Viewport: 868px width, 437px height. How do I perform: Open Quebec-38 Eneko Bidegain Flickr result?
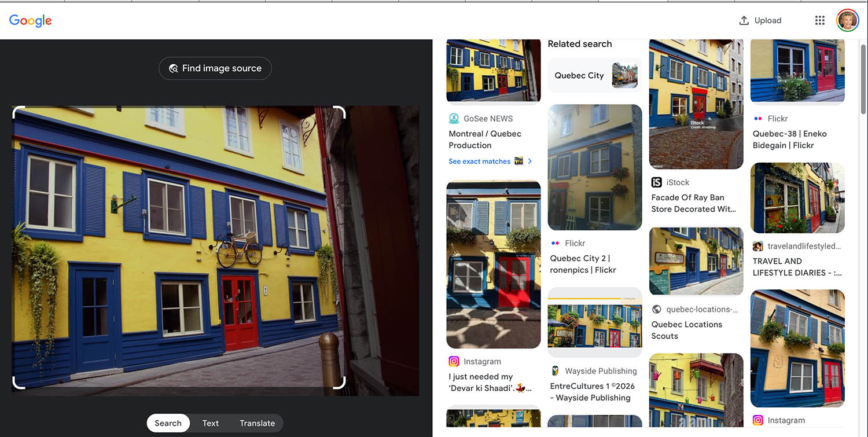pyautogui.click(x=789, y=139)
